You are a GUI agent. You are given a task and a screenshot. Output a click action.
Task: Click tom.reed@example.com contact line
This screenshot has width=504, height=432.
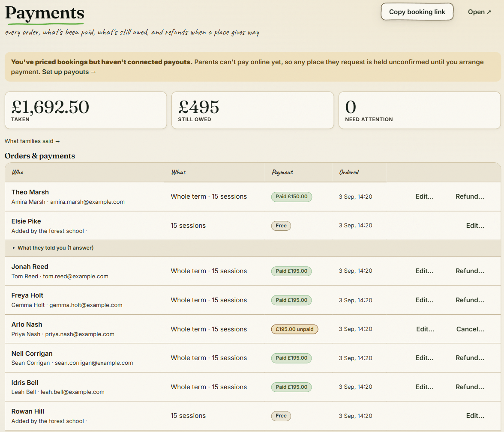[x=60, y=277]
